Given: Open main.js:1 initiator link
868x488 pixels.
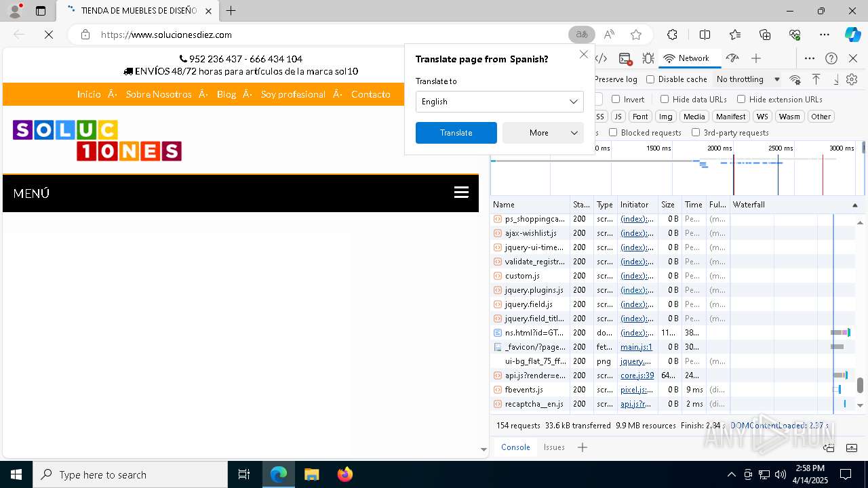Looking at the screenshot, I should (x=636, y=347).
